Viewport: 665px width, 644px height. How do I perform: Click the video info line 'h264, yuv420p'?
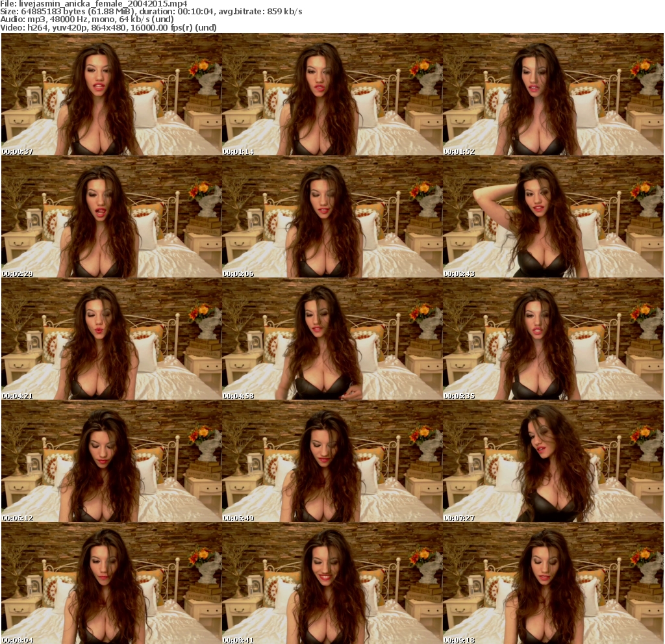tap(108, 27)
